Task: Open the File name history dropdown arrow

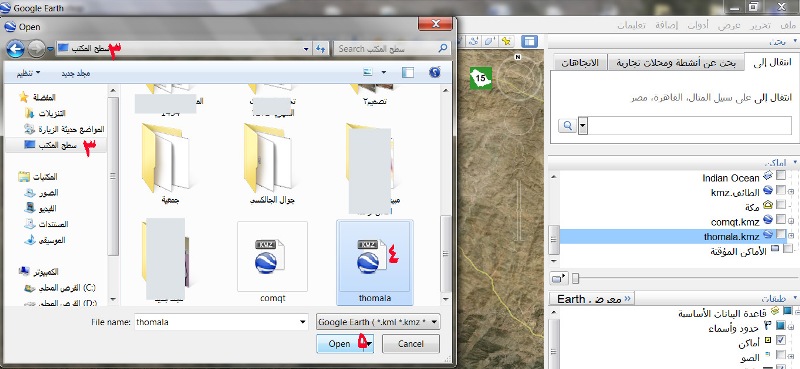Action: (x=303, y=322)
